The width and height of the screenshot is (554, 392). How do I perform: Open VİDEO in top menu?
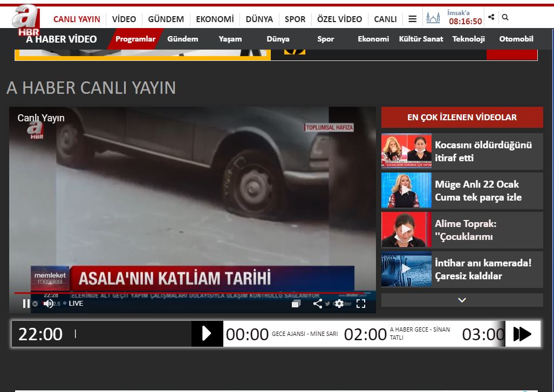click(124, 19)
